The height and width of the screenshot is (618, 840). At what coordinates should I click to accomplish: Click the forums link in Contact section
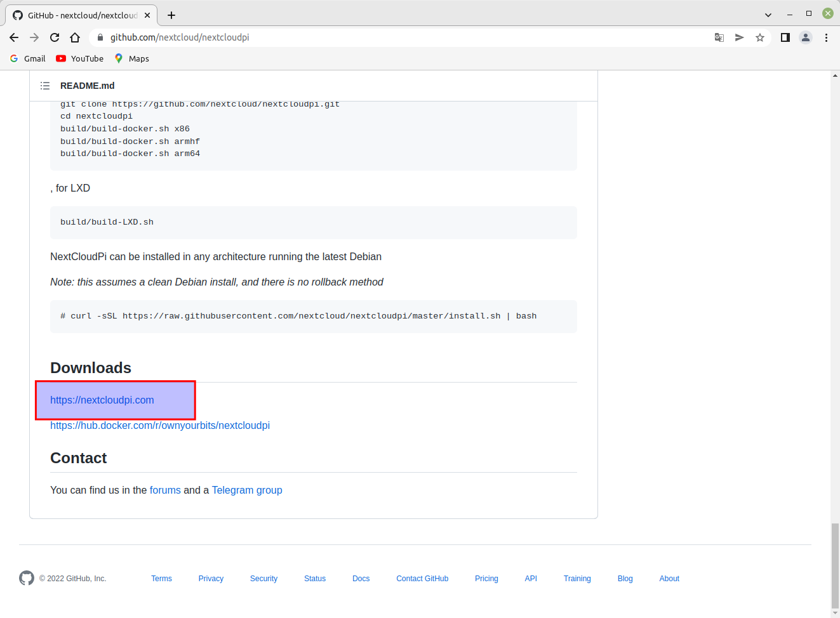click(x=164, y=490)
